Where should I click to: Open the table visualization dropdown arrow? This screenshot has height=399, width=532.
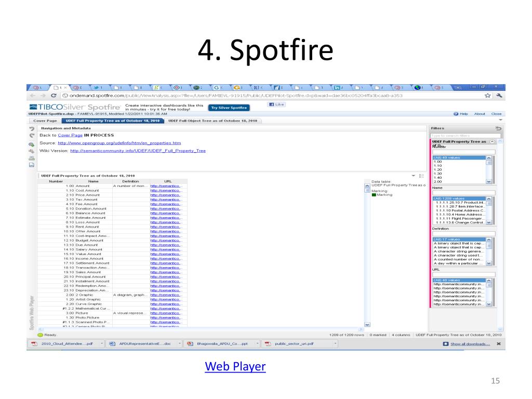coord(413,176)
